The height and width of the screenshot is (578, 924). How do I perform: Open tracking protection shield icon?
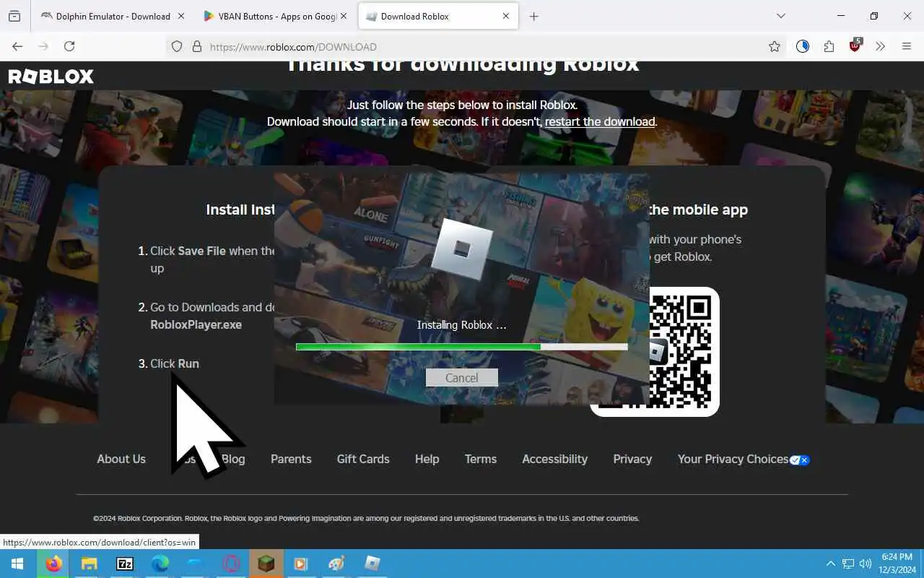tap(177, 46)
